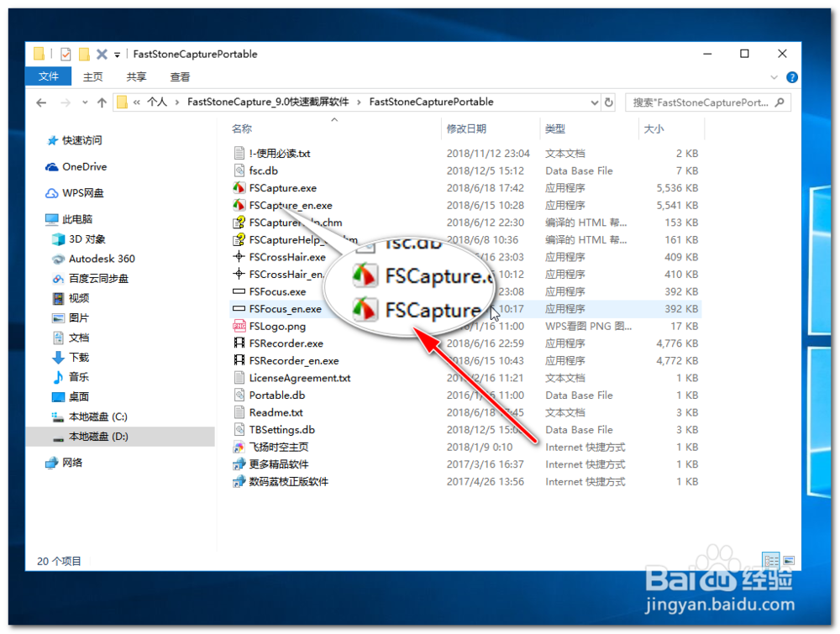Click FastStoneCapture_9.0快速截屏软件 breadcrumb

click(x=268, y=102)
